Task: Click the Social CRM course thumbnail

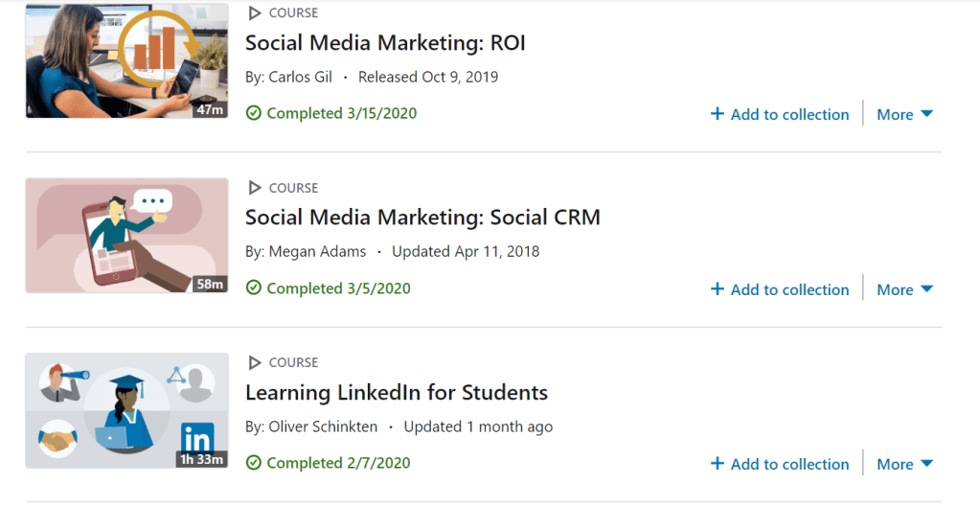Action: (126, 235)
